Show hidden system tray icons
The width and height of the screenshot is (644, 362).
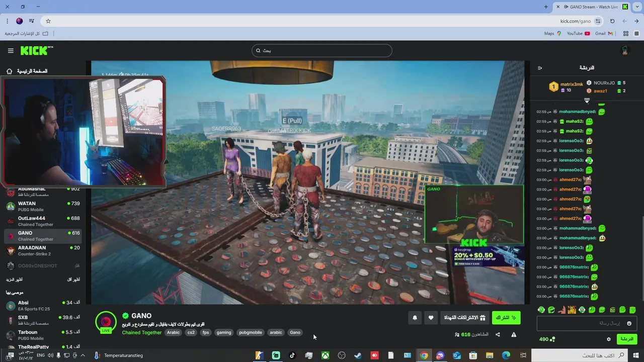coord(83,355)
